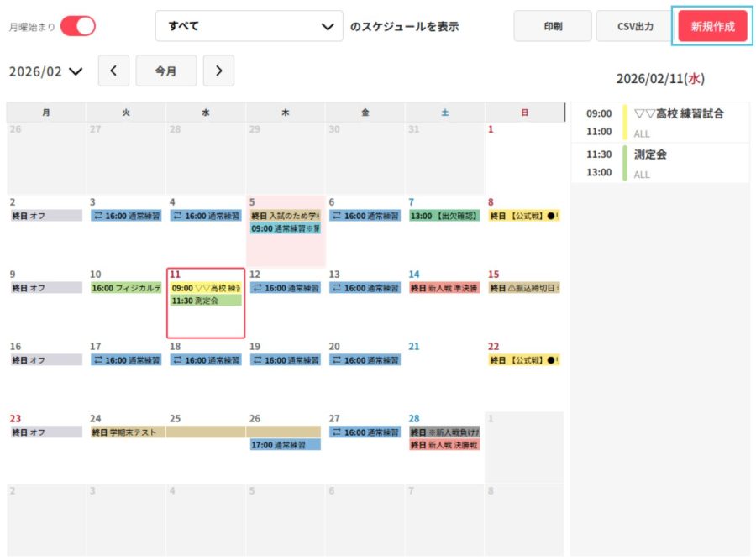Go to next month using right chevron
Screen dimensions: 756x560
pos(218,71)
